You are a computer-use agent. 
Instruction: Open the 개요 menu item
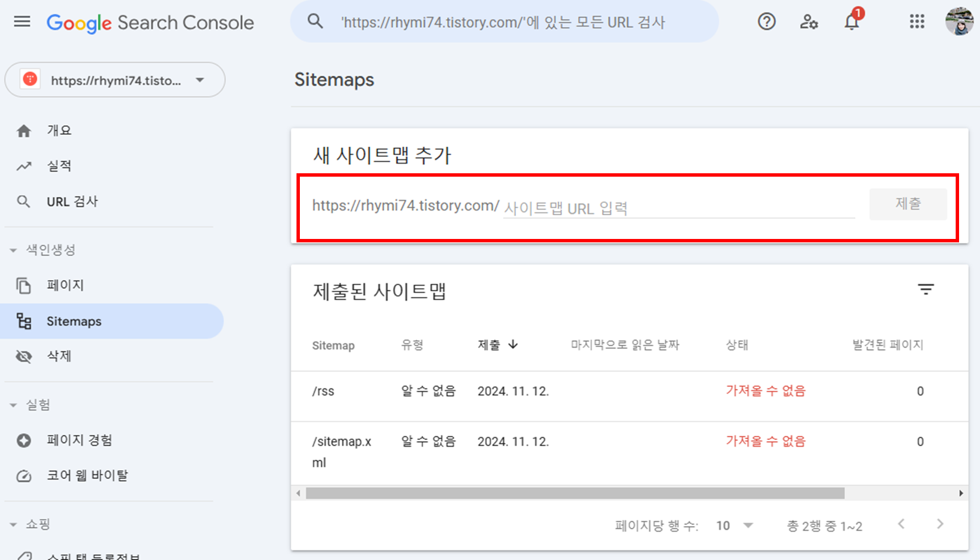point(112,131)
